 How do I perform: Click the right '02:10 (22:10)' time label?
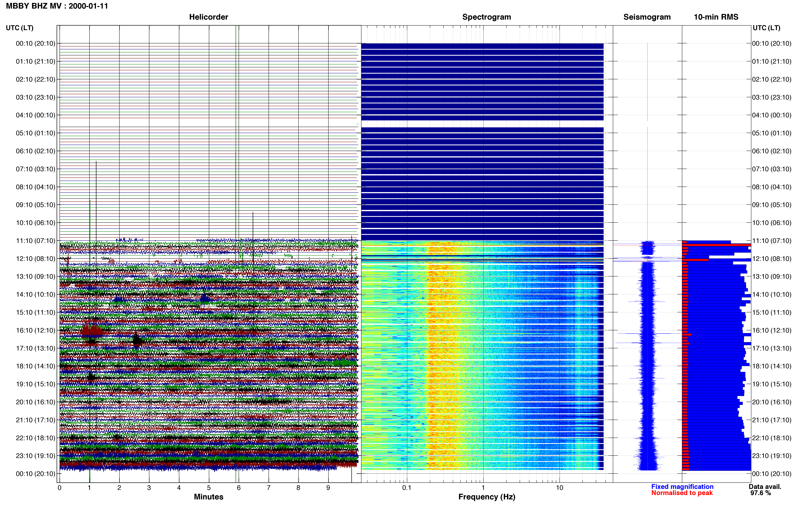pyautogui.click(x=772, y=79)
